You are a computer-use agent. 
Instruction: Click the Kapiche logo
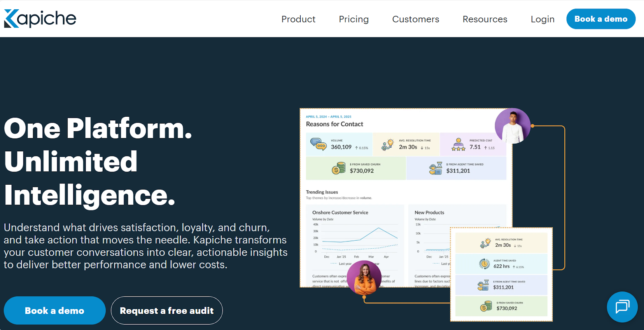[40, 19]
